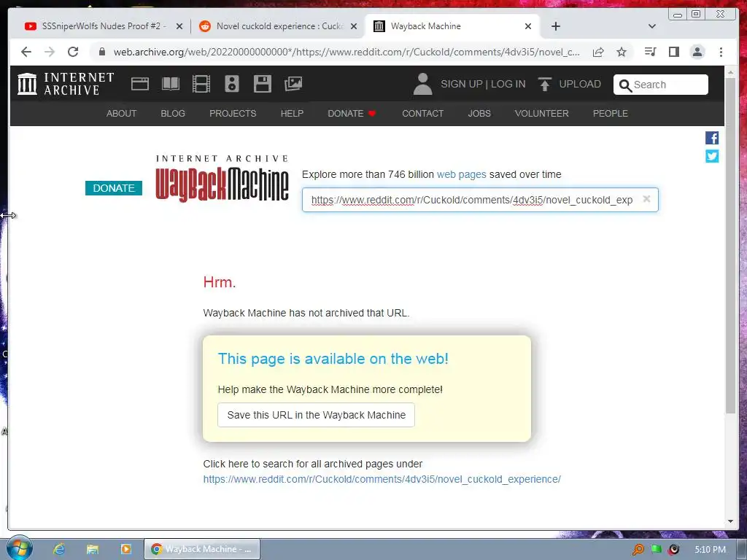
Task: Close the SSSniperWolfs YouTube tab
Action: (179, 26)
